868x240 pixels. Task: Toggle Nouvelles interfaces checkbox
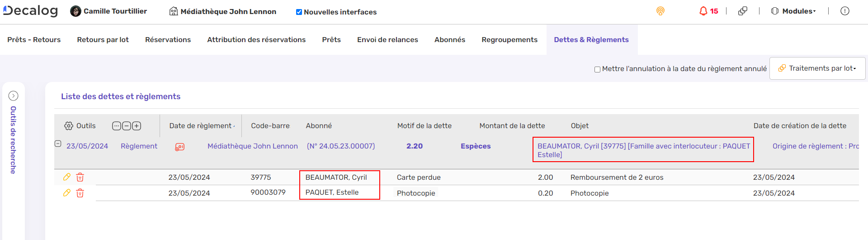[x=299, y=12]
